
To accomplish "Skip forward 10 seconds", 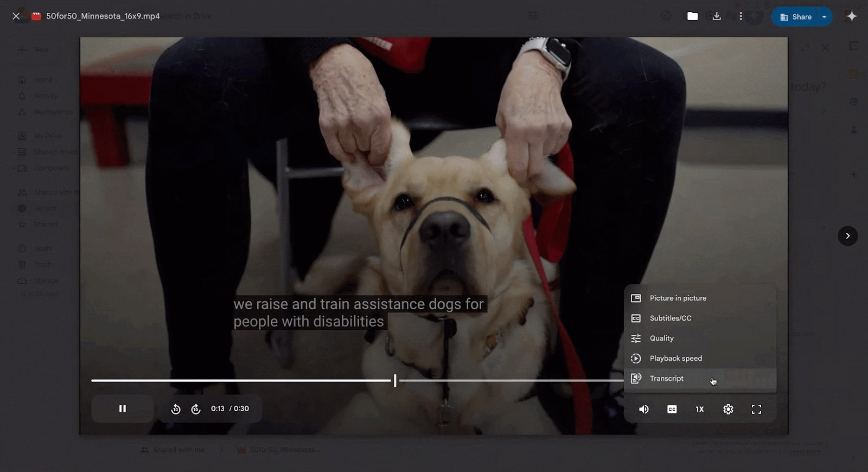I will 196,409.
